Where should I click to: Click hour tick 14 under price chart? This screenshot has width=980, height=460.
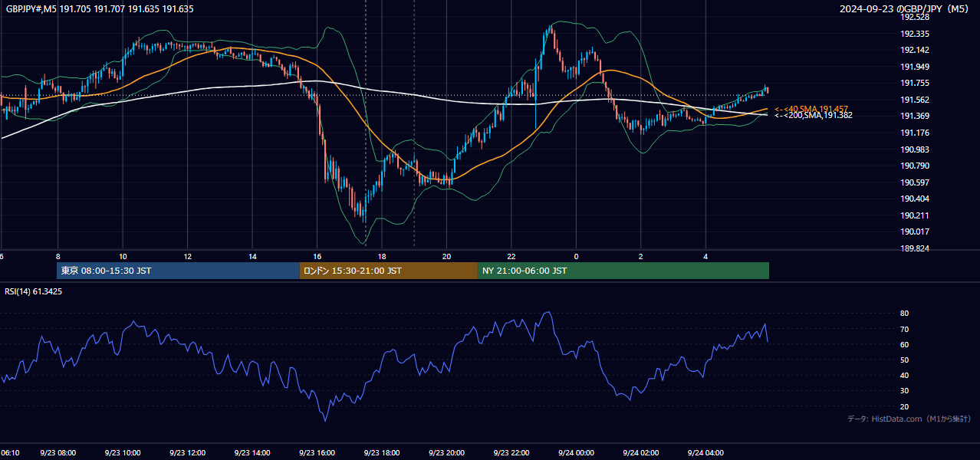[x=252, y=256]
